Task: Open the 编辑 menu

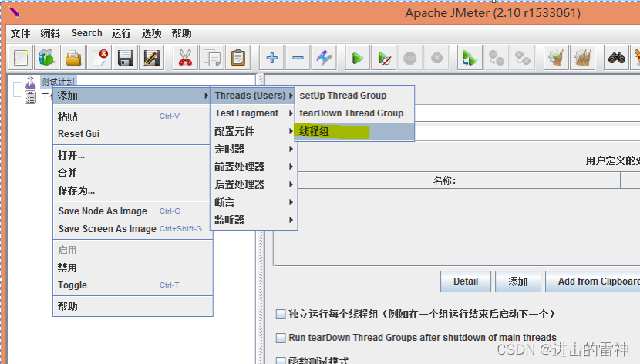Action: [50, 33]
